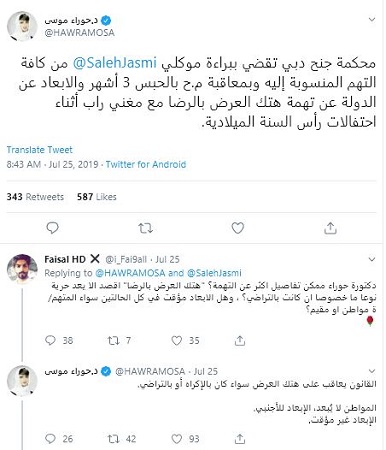Share Faisal HD's reply tweet
This screenshot has height=450, width=386.
pyautogui.click(x=240, y=340)
